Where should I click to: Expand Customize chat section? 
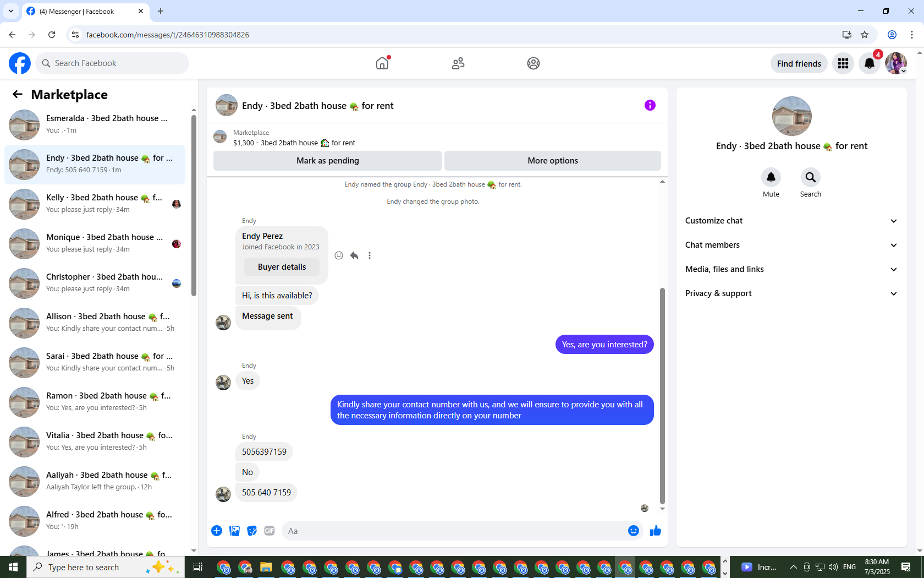[791, 221]
